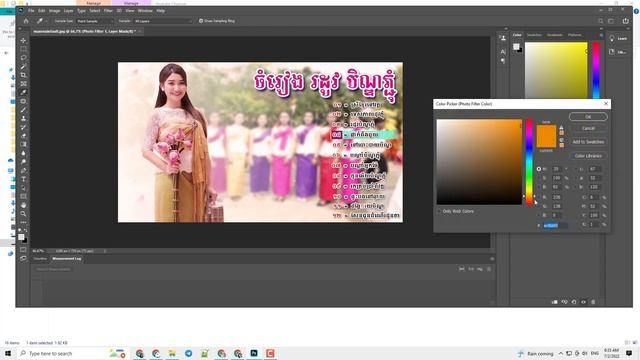Click the trash icon in Layers panel footer
Image resolution: width=640 pixels, height=360 pixels.
593,302
